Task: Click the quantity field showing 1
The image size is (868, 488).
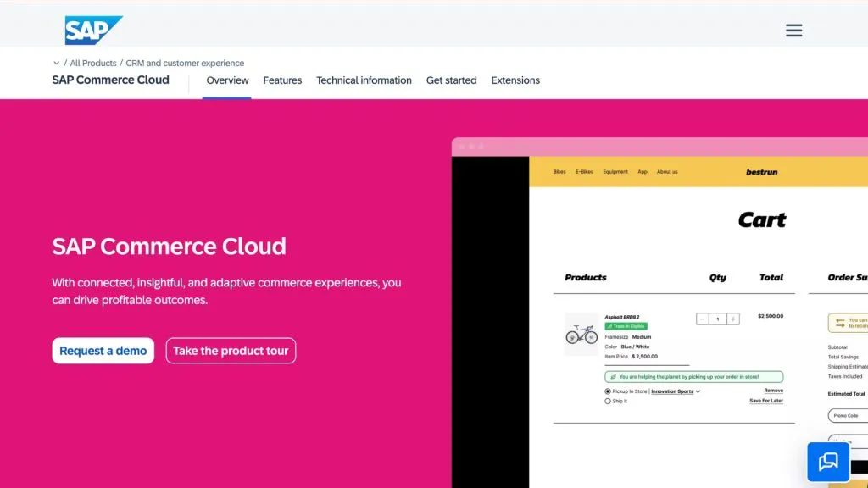Action: (718, 319)
